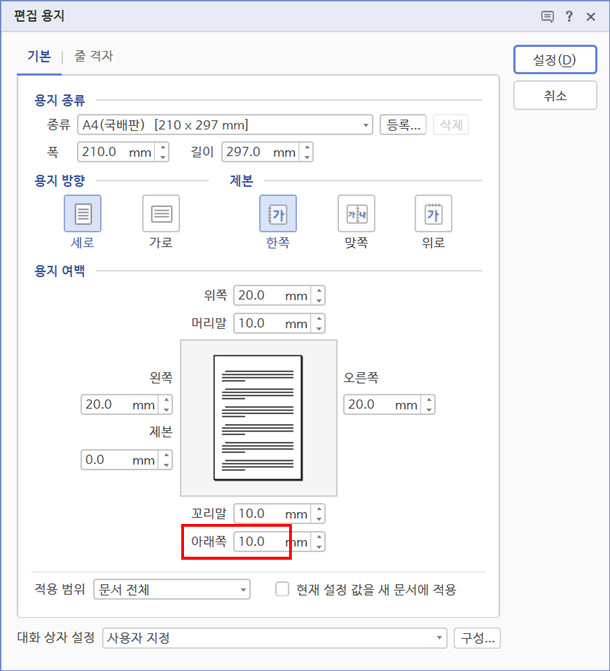This screenshot has width=610, height=671.
Task: Increase the 제본 gutter with up arrow
Action: 166,455
